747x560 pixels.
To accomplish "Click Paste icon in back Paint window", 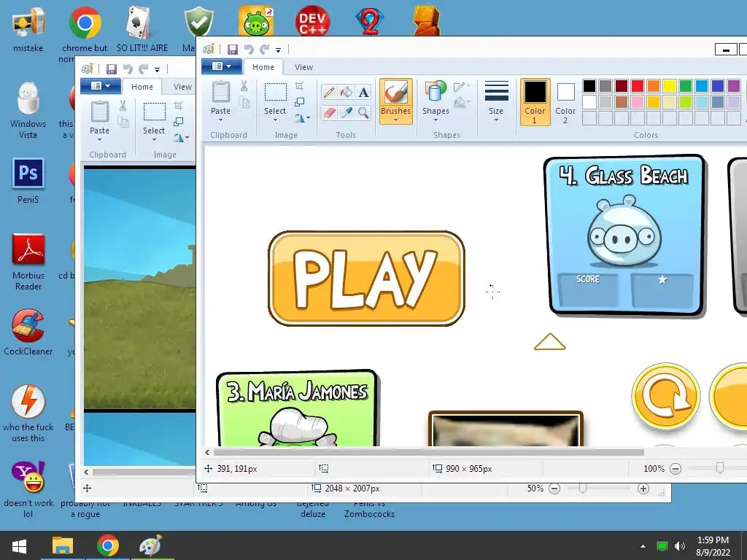I will pos(99,112).
